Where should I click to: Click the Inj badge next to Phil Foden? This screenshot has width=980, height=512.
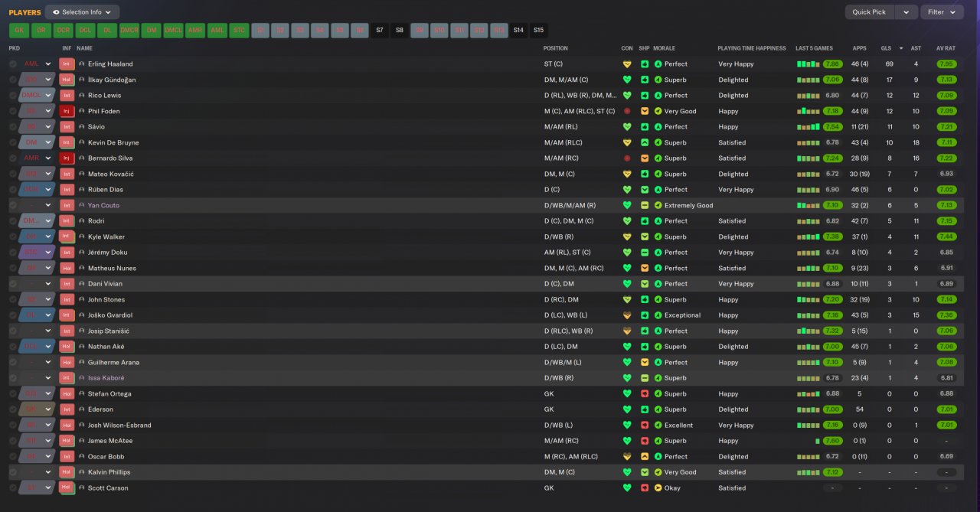click(x=67, y=111)
